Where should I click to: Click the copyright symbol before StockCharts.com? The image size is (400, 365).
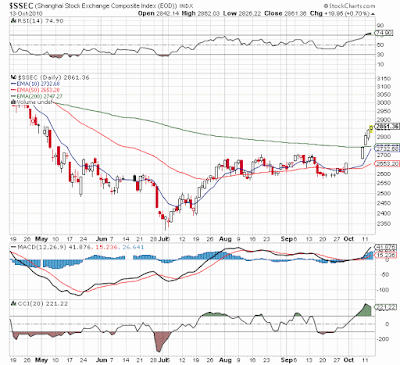(x=326, y=6)
